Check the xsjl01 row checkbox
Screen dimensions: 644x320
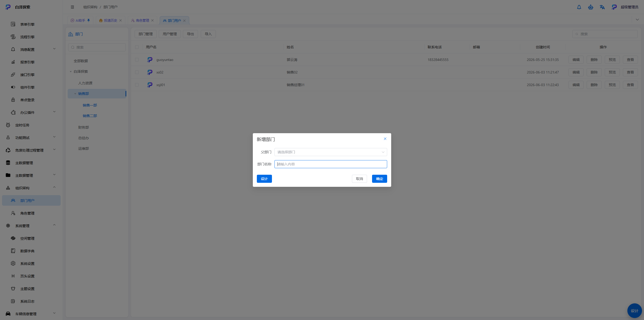pos(137,85)
